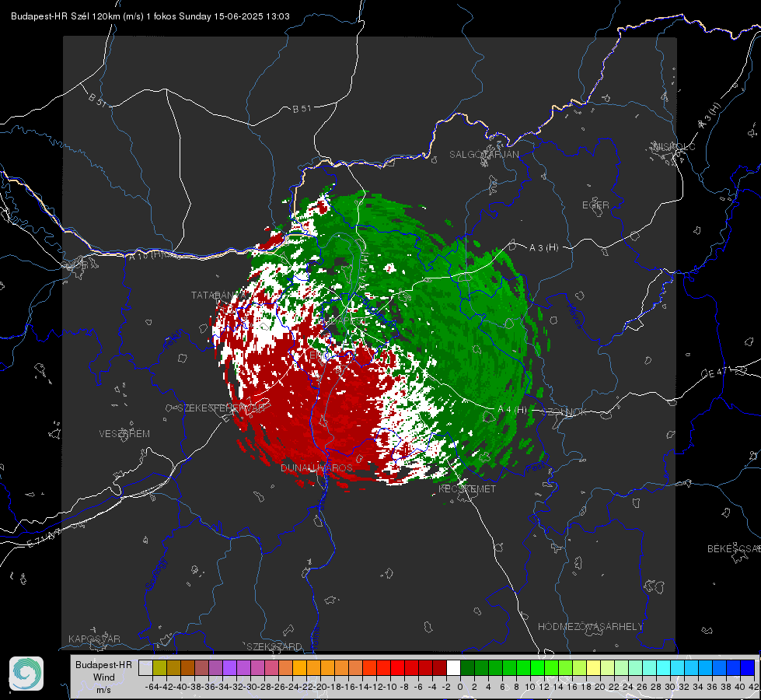
Task: Click the dark green swatch between 0 and 2
Action: (x=467, y=668)
